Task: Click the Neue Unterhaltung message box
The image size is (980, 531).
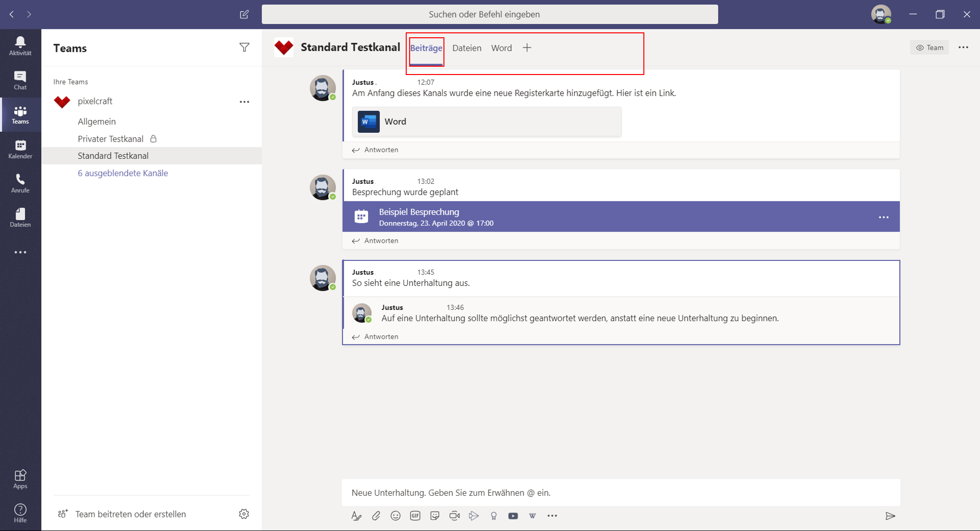Action: pyautogui.click(x=621, y=493)
